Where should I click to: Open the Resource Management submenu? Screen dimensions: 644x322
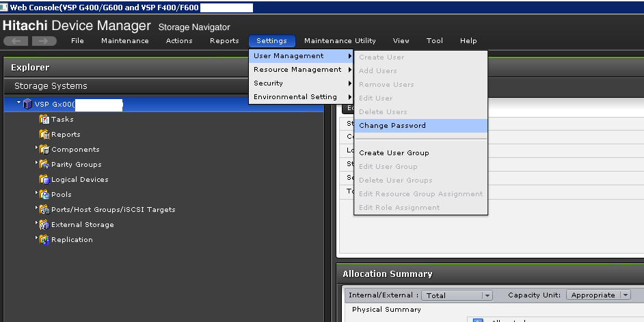point(301,70)
